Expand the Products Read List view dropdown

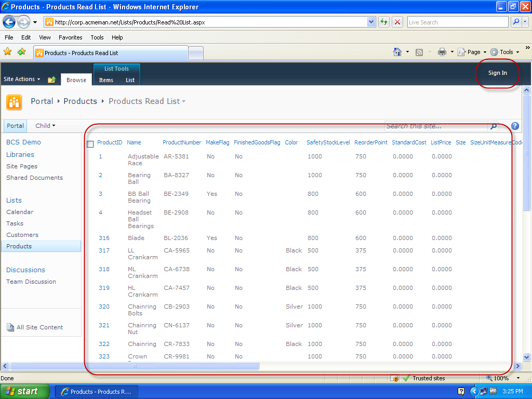coord(183,101)
